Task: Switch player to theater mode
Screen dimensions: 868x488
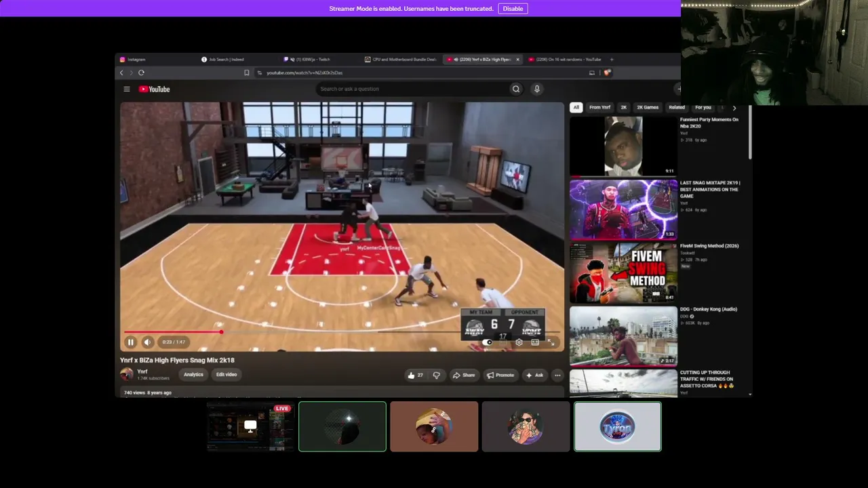Action: [x=535, y=342]
